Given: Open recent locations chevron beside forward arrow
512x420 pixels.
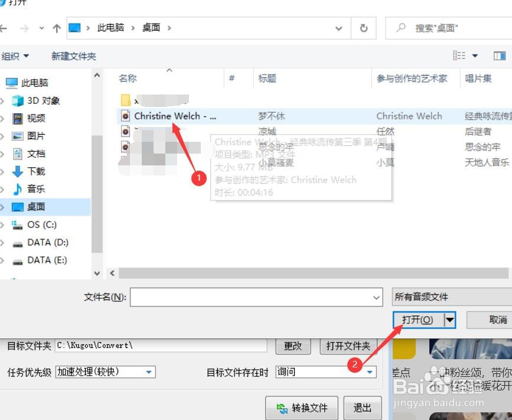Looking at the screenshot, I should (41, 28).
